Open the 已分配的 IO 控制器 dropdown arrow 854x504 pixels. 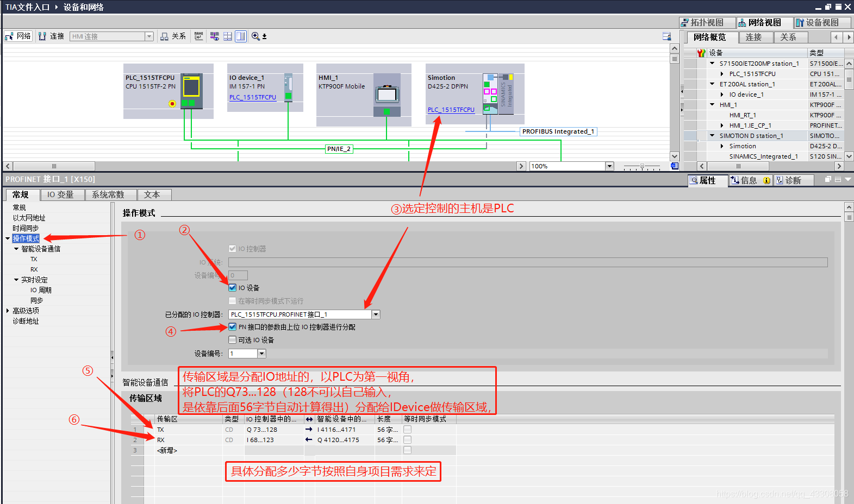click(x=376, y=314)
